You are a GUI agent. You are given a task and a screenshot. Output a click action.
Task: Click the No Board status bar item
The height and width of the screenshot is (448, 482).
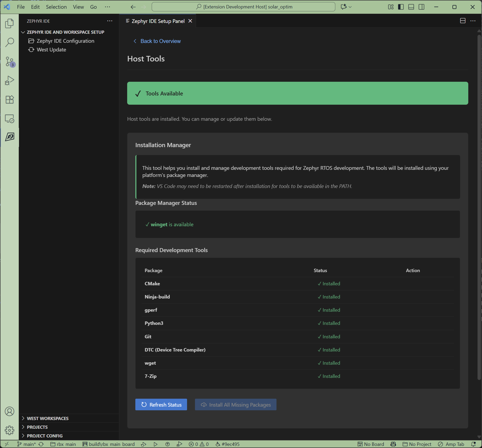[x=371, y=444]
